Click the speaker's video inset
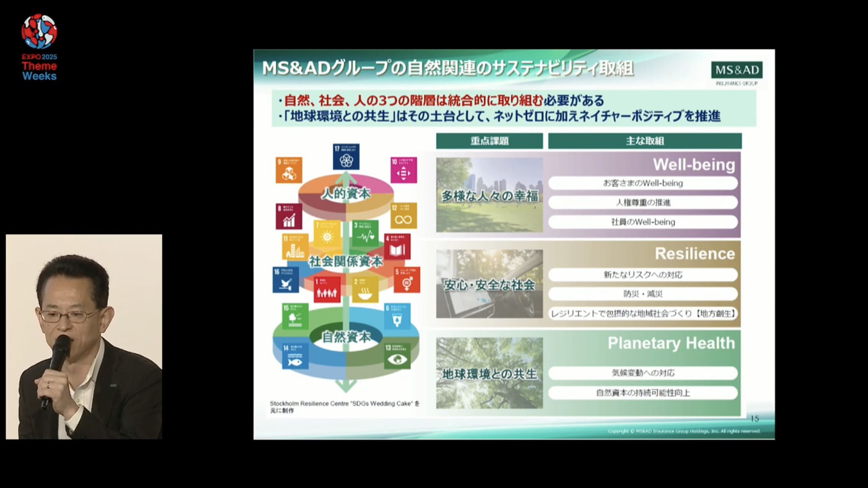868x488 pixels. tap(84, 337)
